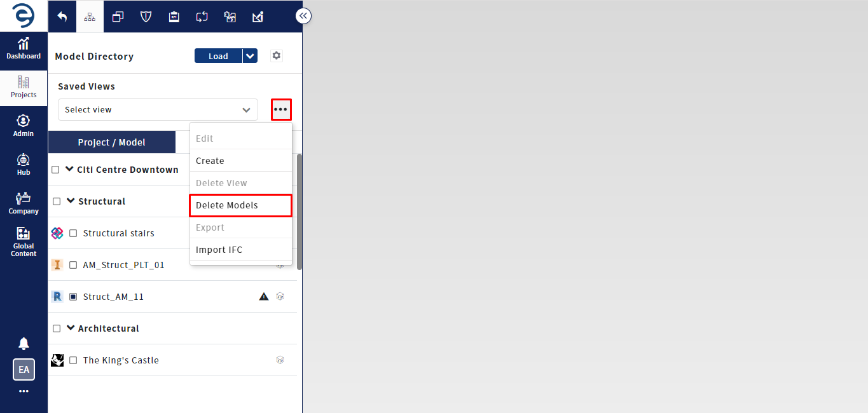
Task: Click the back arrow icon in top toolbar
Action: point(62,17)
